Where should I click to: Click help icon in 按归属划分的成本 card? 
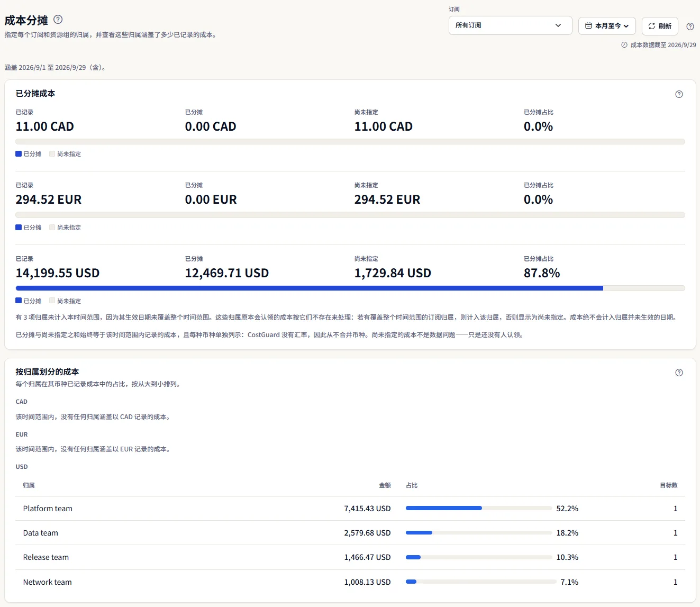679,373
